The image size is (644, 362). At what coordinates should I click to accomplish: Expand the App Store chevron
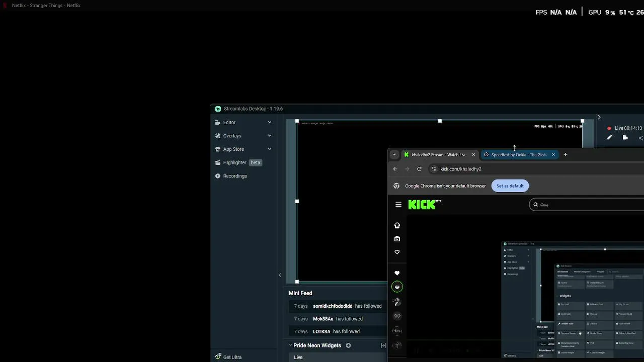coord(270,149)
